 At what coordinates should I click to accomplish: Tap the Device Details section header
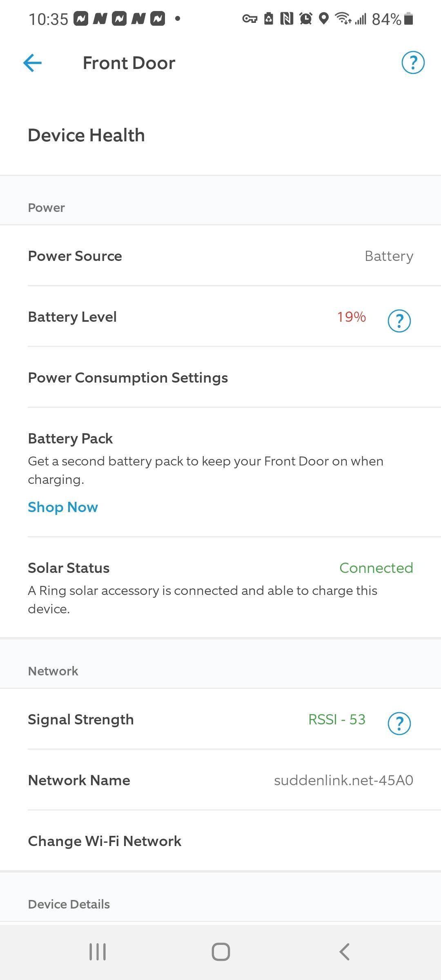tap(69, 904)
